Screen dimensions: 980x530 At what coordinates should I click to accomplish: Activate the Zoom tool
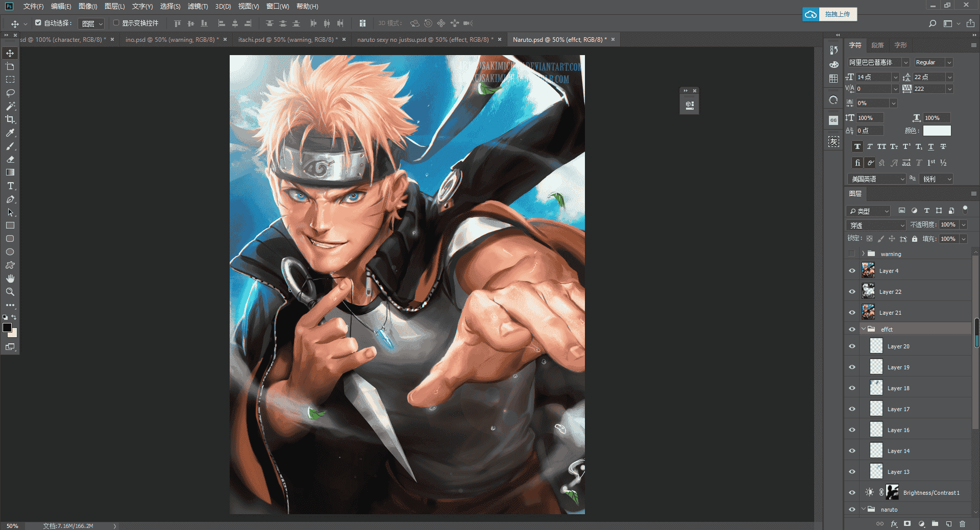pyautogui.click(x=10, y=292)
